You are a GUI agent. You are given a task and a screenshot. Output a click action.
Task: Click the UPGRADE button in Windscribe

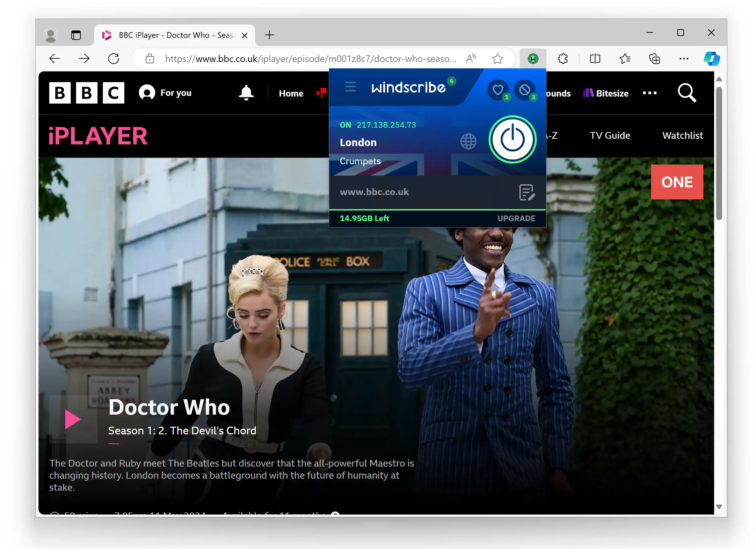click(x=516, y=218)
